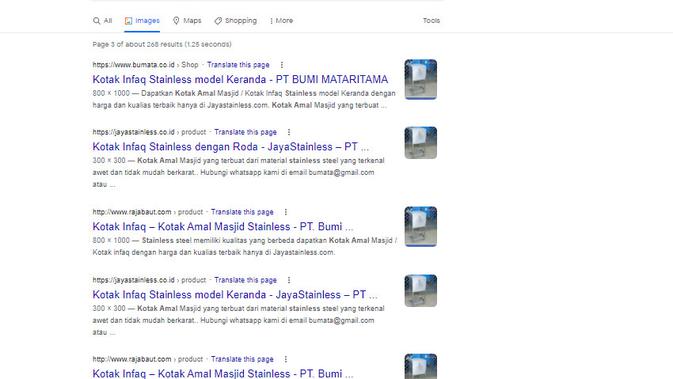Click the picture icon on Images tab
This screenshot has width=673, height=379.
[128, 21]
